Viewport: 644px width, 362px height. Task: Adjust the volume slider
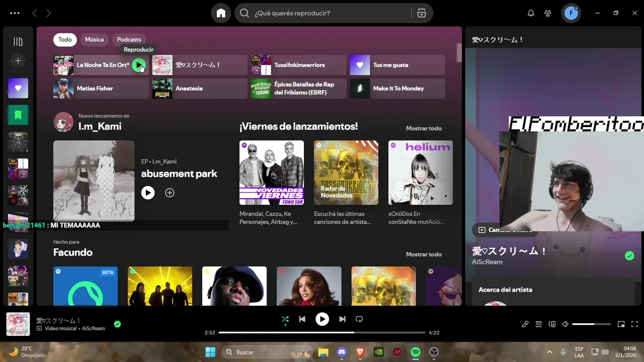pos(591,324)
